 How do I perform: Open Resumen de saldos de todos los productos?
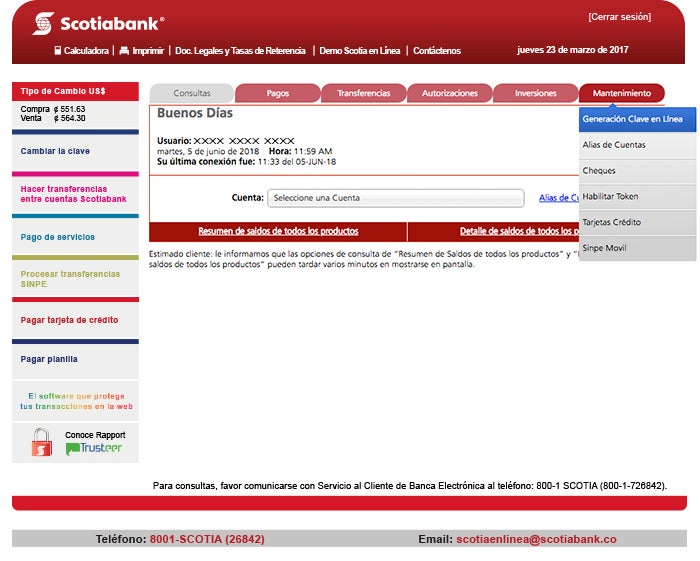(x=278, y=231)
